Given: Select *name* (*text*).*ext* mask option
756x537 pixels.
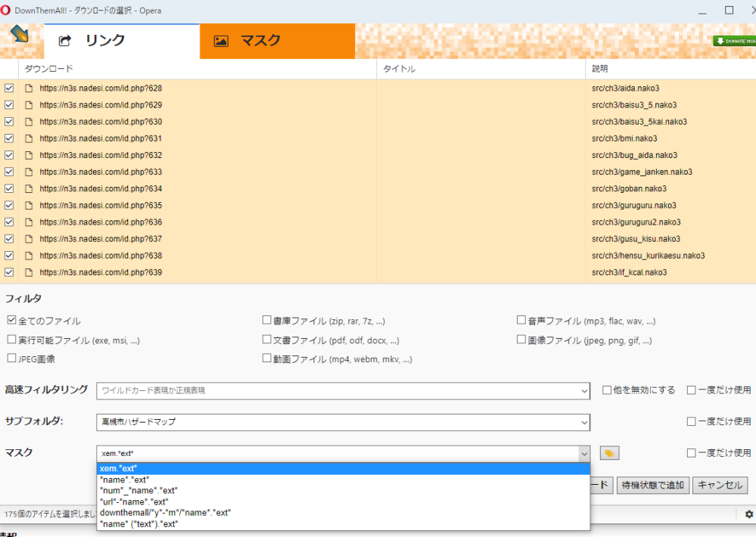Looking at the screenshot, I should pos(344,524).
